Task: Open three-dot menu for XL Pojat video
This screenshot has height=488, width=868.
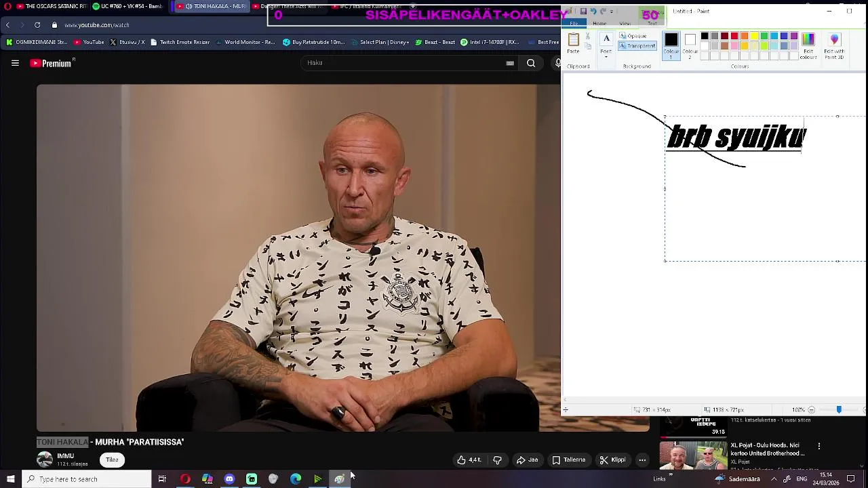Action: [819, 446]
